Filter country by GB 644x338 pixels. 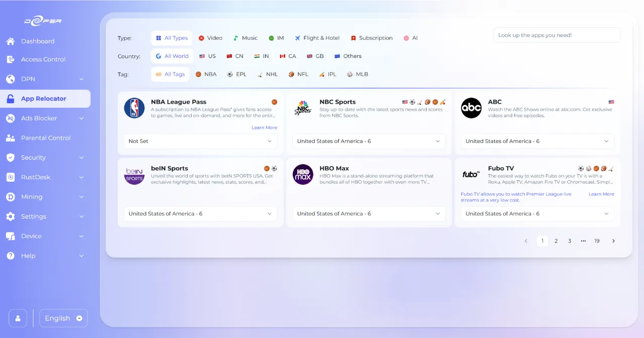pyautogui.click(x=315, y=56)
